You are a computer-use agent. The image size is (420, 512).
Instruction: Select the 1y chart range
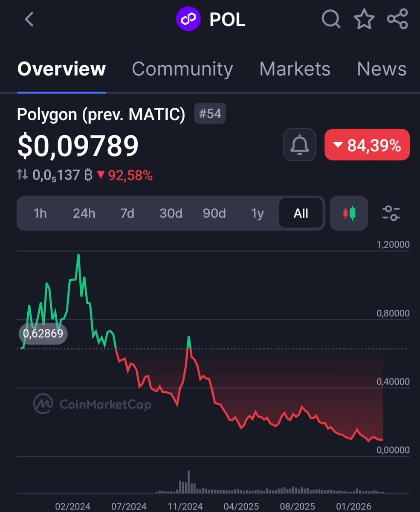coord(258,213)
